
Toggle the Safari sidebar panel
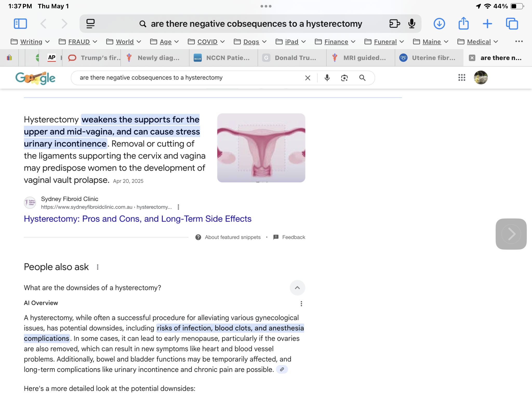tap(20, 24)
